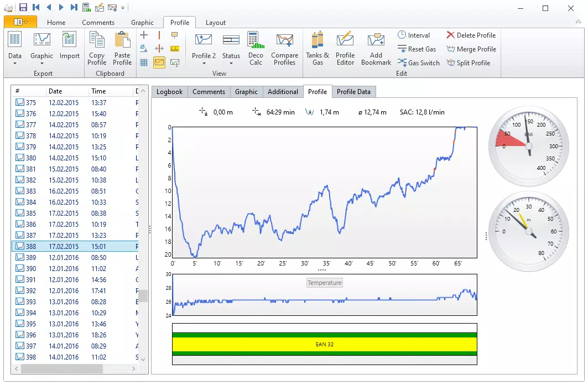Viewport: 588px width, 385px height.
Task: Switch to Graphic ribbon tab
Action: tap(142, 23)
